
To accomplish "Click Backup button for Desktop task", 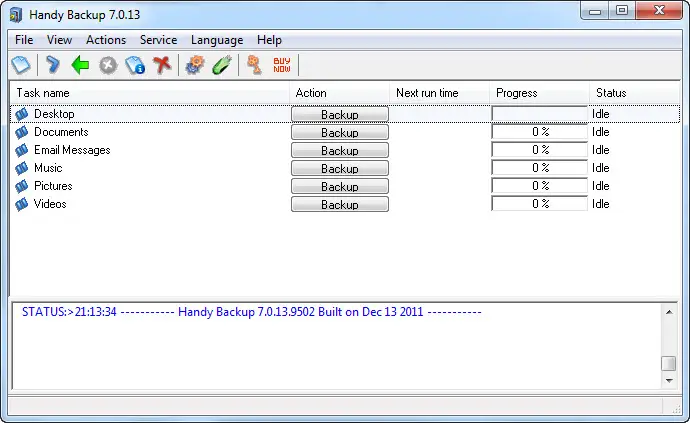I will 340,114.
